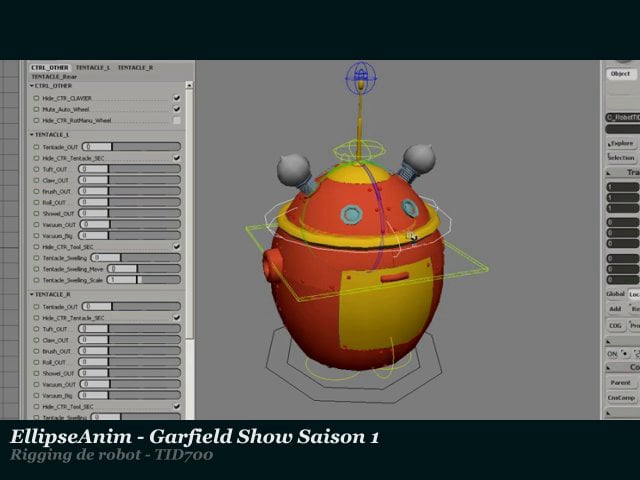
Task: Click the CnsComp button
Action: 621,398
